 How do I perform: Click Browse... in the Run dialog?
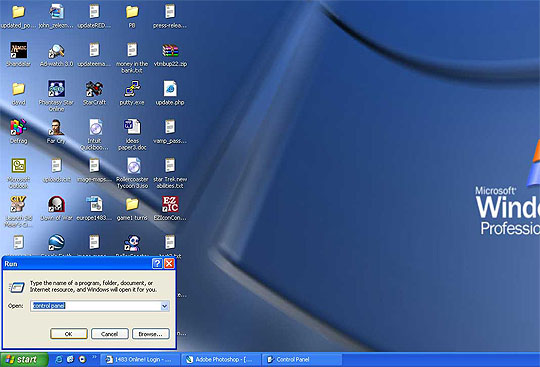(x=150, y=334)
